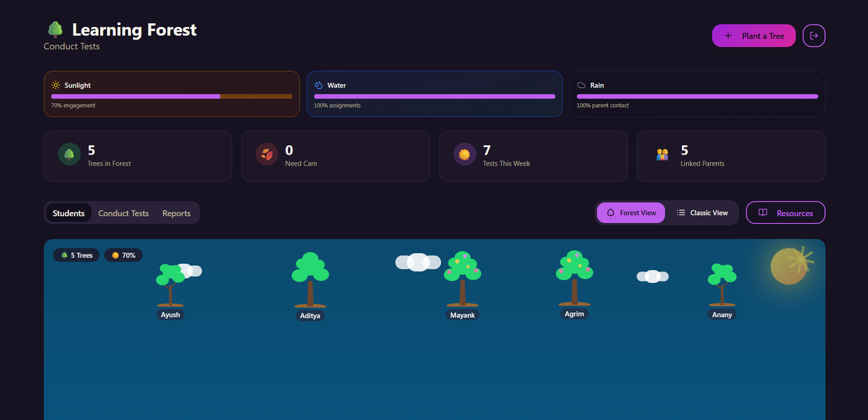Click the Plant a Tree button
The width and height of the screenshot is (868, 420).
[753, 36]
